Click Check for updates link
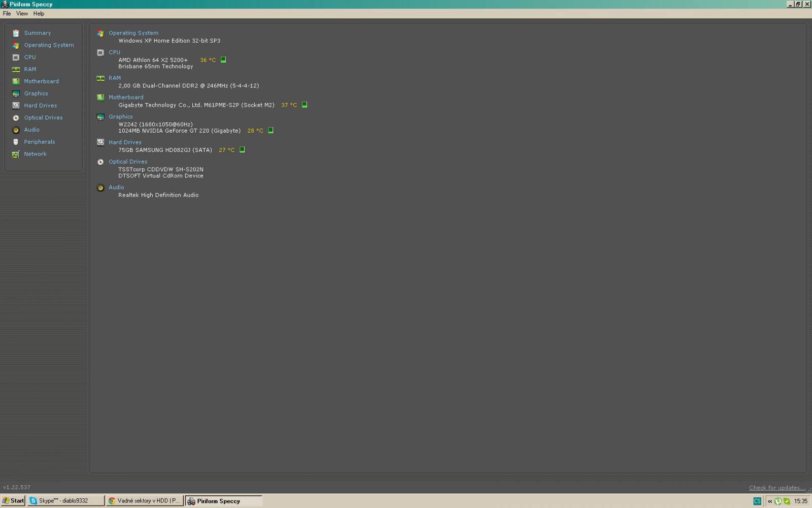812x508 pixels. point(777,488)
